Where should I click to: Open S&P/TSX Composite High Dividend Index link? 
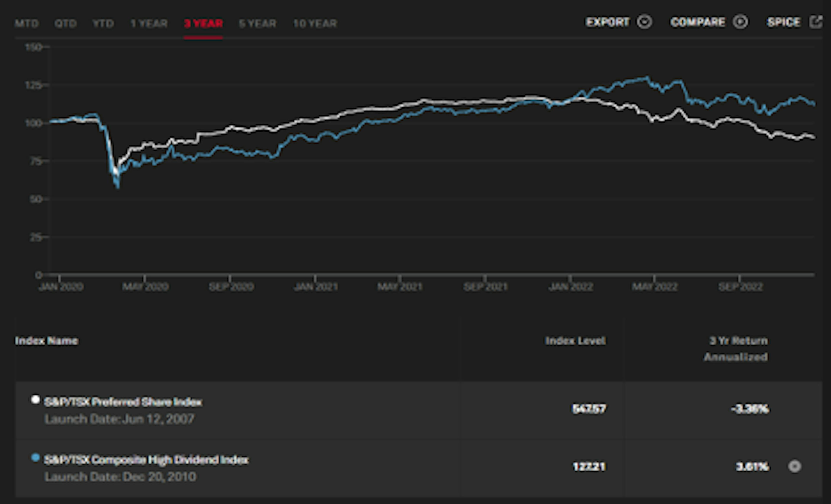(x=146, y=460)
